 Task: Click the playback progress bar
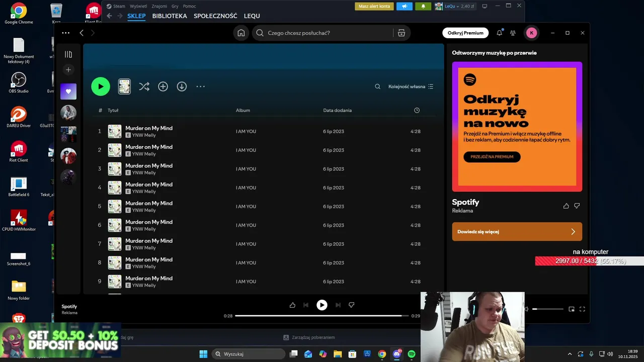pos(321,316)
